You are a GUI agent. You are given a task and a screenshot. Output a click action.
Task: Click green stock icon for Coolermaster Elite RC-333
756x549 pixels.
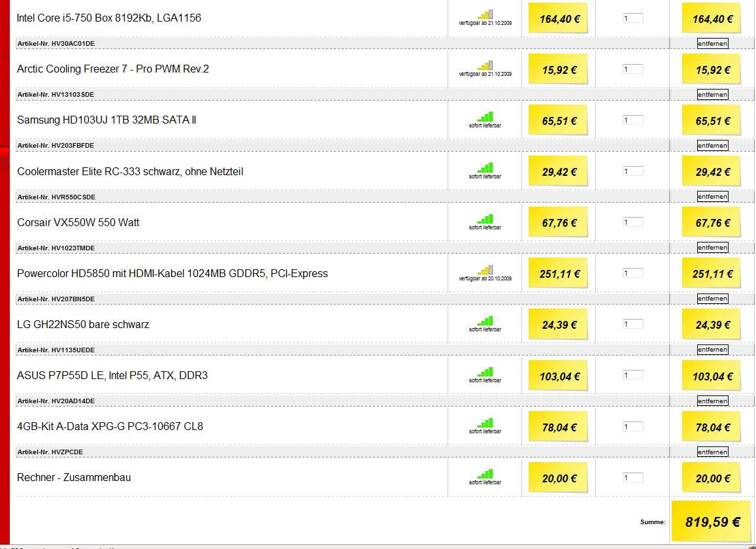tap(485, 168)
